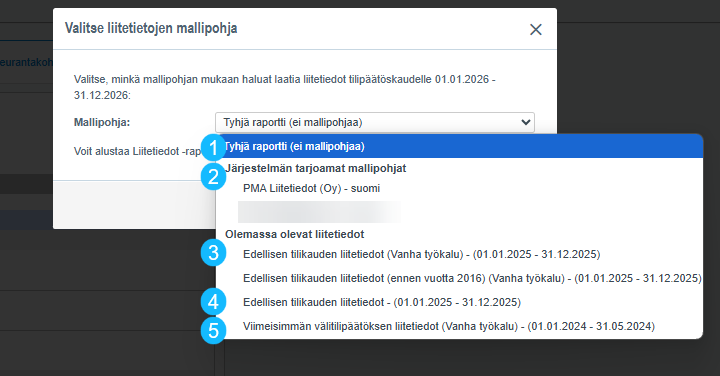
Task: Select Edellisen tilikauden liitetiedot (Vanha työkalu) option
Action: coord(459,254)
